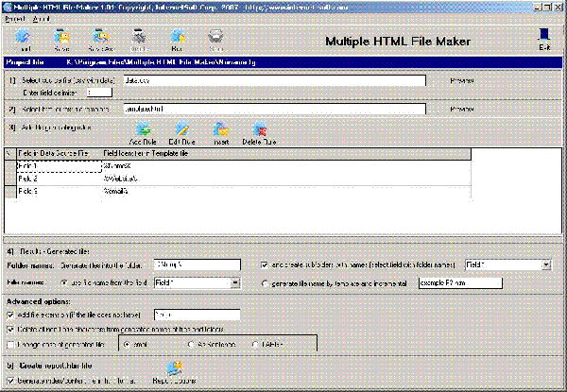This screenshot has width=567, height=392.
Task: Click the Exit icon at top right
Action: coord(543,39)
